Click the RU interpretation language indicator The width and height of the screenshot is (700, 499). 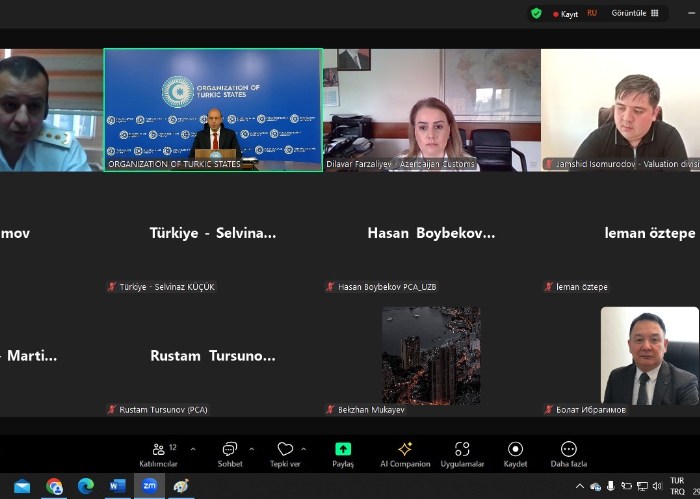click(x=592, y=13)
